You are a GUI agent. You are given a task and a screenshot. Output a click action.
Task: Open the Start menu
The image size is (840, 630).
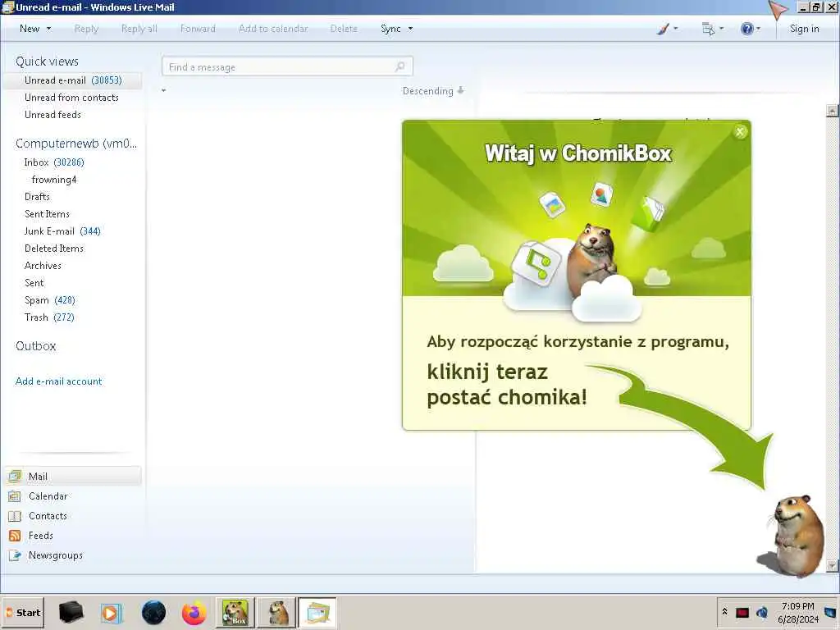(22, 613)
